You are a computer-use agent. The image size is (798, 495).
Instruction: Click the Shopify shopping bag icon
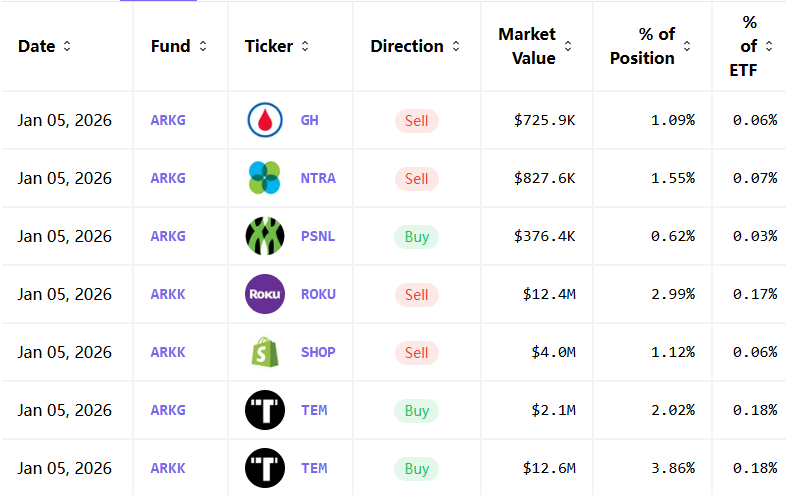(x=265, y=353)
